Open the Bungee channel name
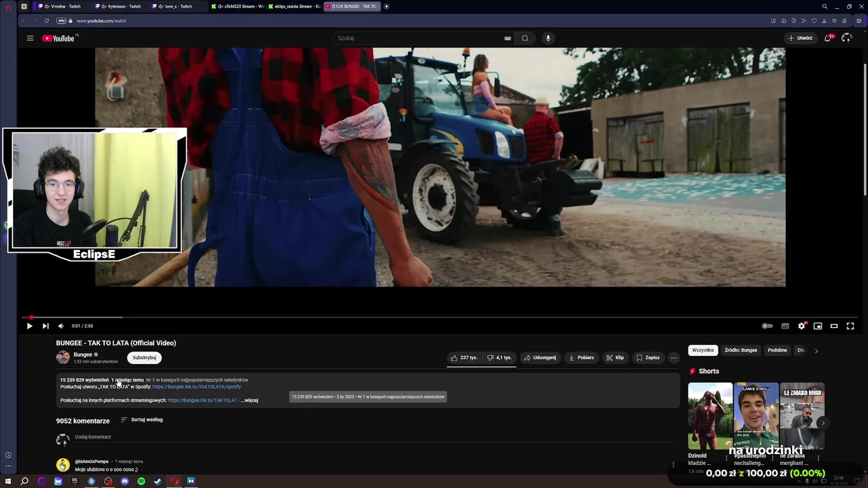Screen dimensions: 868x488 point(83,354)
